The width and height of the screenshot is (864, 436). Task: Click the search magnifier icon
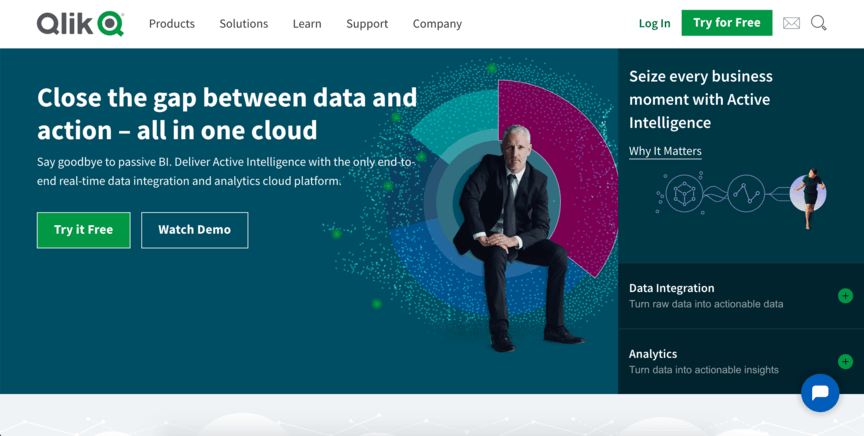click(819, 23)
